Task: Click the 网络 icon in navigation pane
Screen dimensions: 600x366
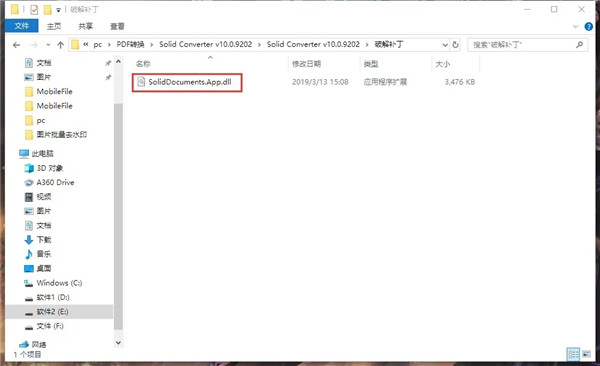Action: [24, 345]
